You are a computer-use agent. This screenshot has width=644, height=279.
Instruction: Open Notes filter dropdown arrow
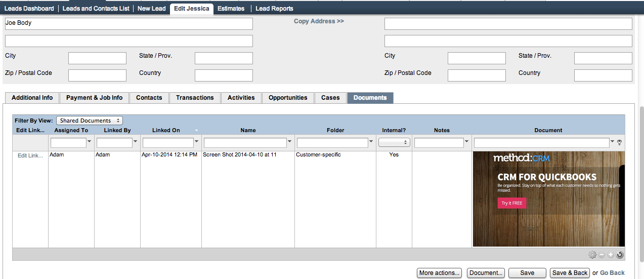[x=466, y=142]
